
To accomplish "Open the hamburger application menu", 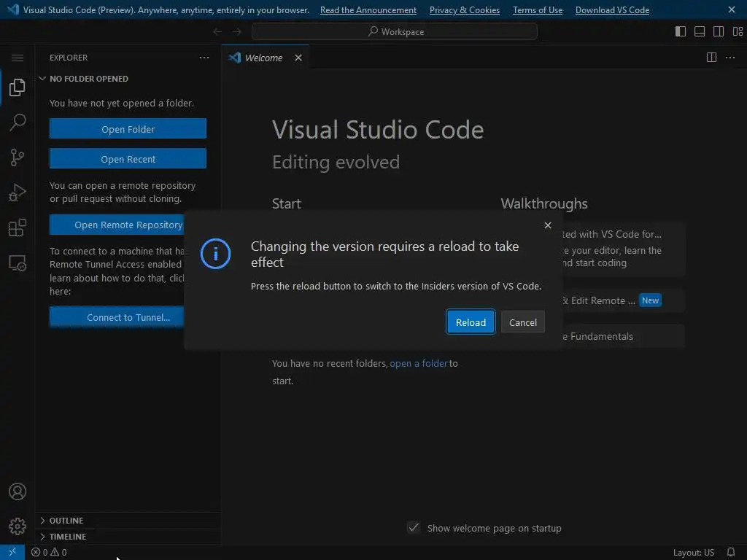I will [x=18, y=58].
